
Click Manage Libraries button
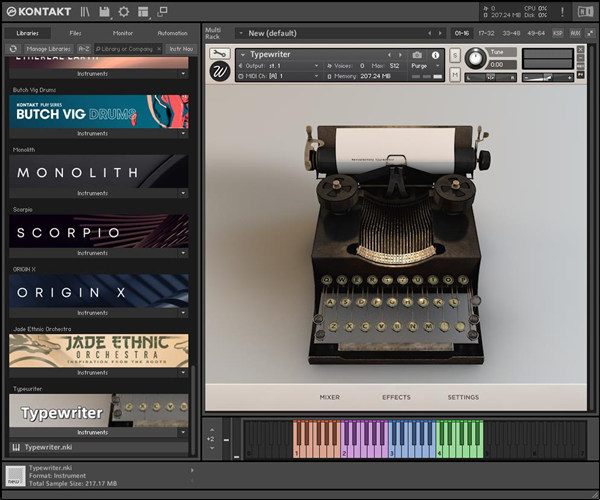(48, 49)
